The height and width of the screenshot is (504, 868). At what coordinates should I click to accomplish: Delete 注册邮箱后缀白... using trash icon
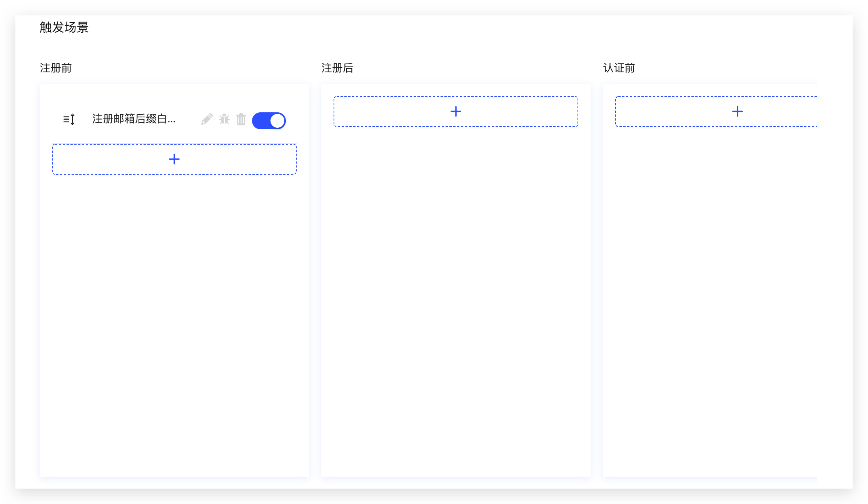[x=241, y=119]
